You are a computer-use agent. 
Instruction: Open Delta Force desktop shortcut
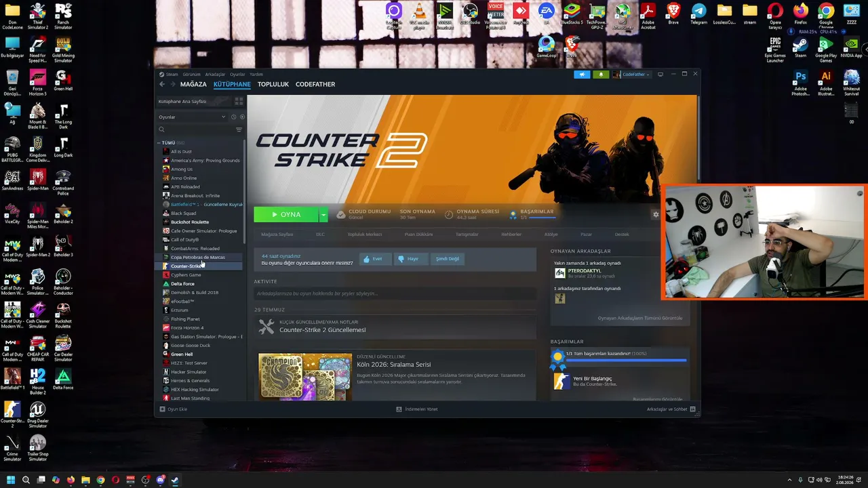(63, 380)
